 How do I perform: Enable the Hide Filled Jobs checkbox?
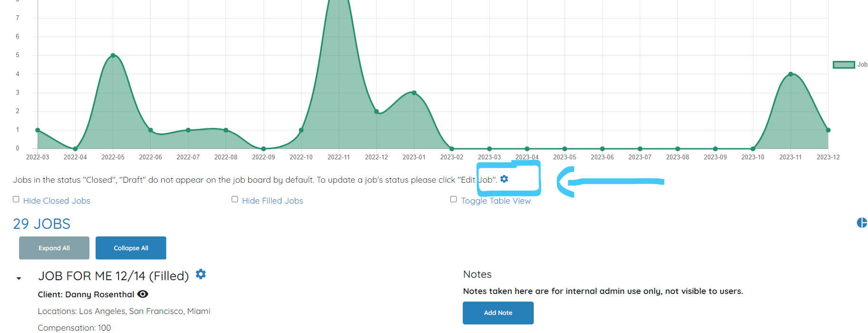pos(235,199)
